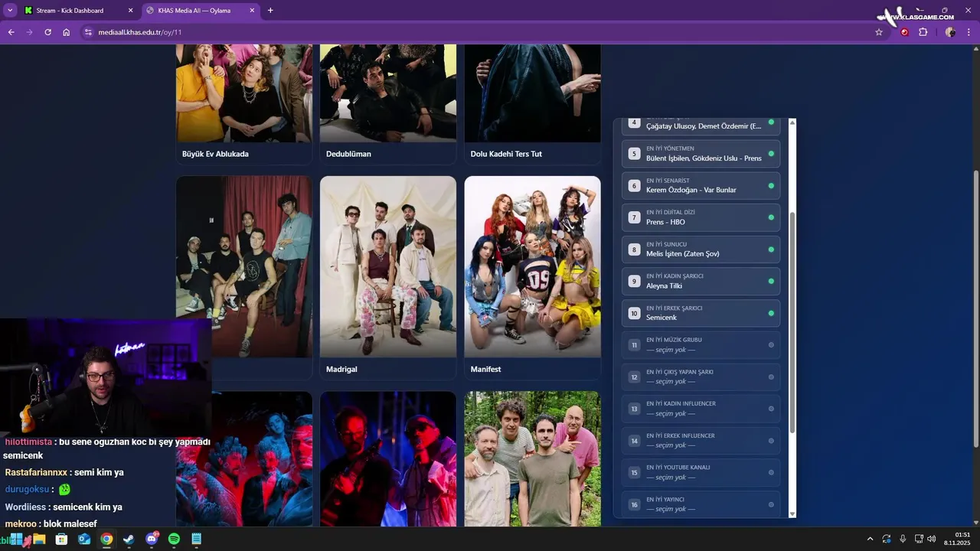Screen dimensions: 980x551
Task: Bookmark this page with the star icon
Action: (x=879, y=32)
